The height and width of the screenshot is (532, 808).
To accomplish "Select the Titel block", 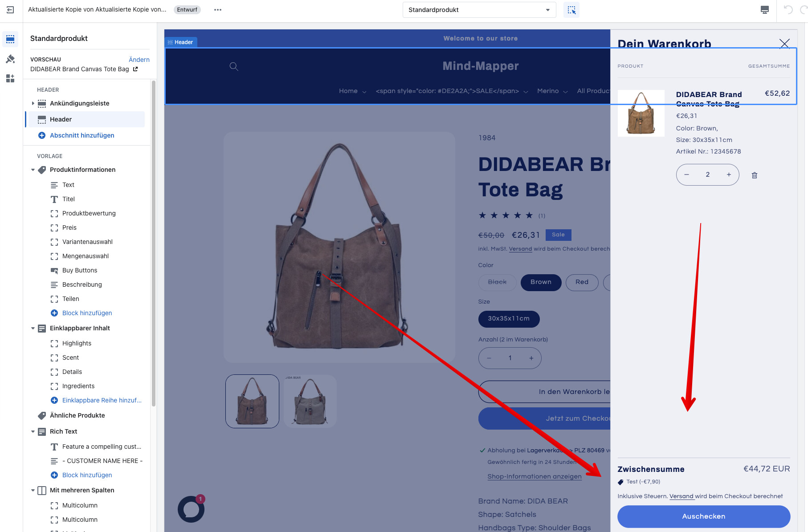I will click(69, 199).
